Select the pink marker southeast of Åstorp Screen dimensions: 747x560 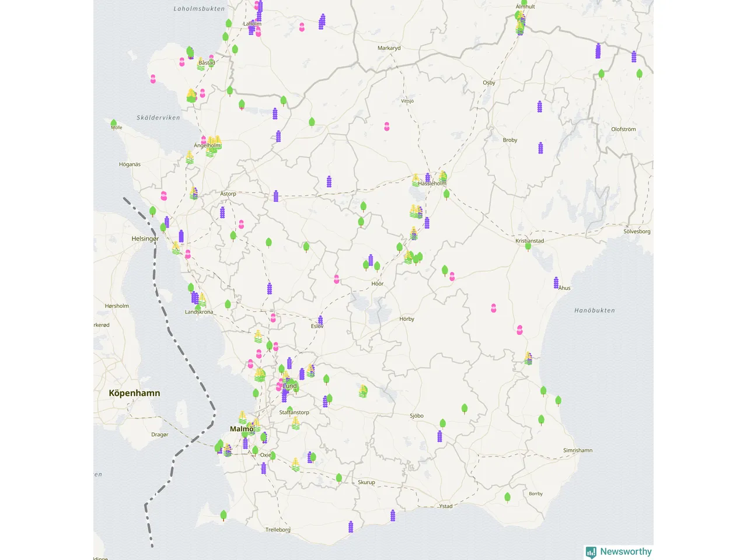(241, 224)
